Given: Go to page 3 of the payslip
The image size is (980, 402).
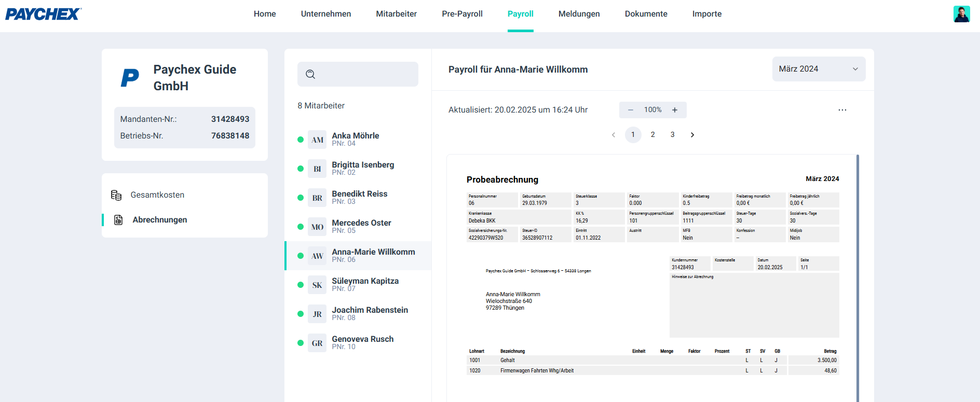Looking at the screenshot, I should (x=673, y=135).
